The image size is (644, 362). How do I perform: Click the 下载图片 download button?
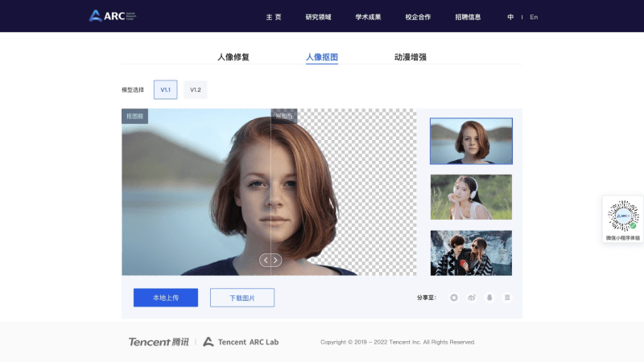(242, 298)
